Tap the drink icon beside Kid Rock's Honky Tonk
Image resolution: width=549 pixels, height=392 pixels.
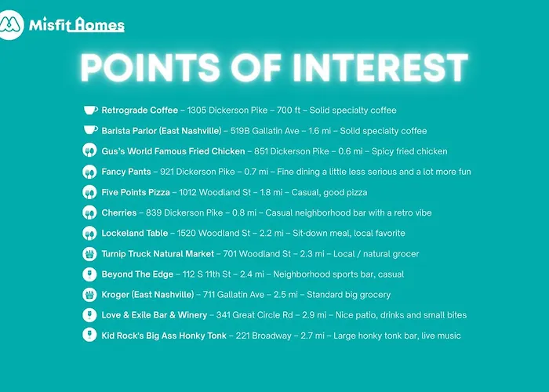point(89,336)
